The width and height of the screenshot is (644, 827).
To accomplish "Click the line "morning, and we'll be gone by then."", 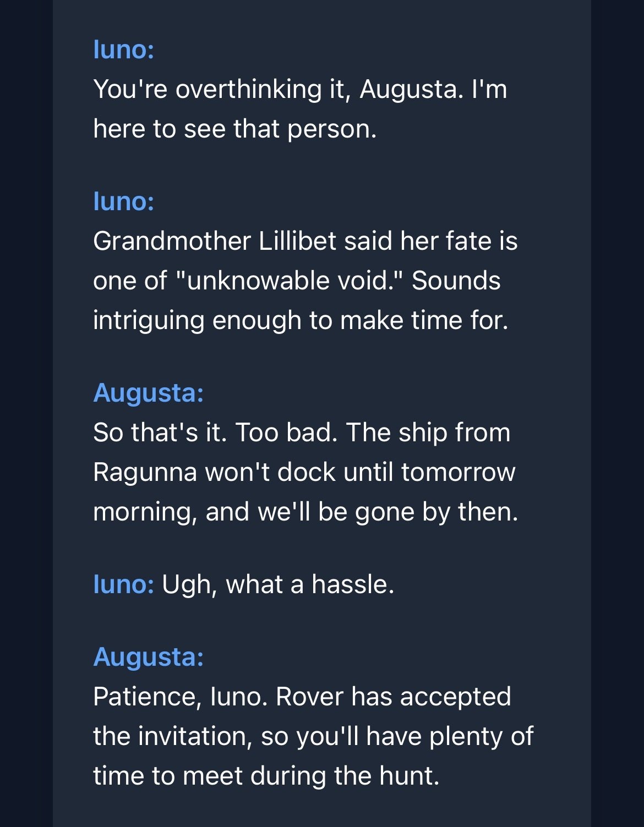I will click(x=305, y=512).
